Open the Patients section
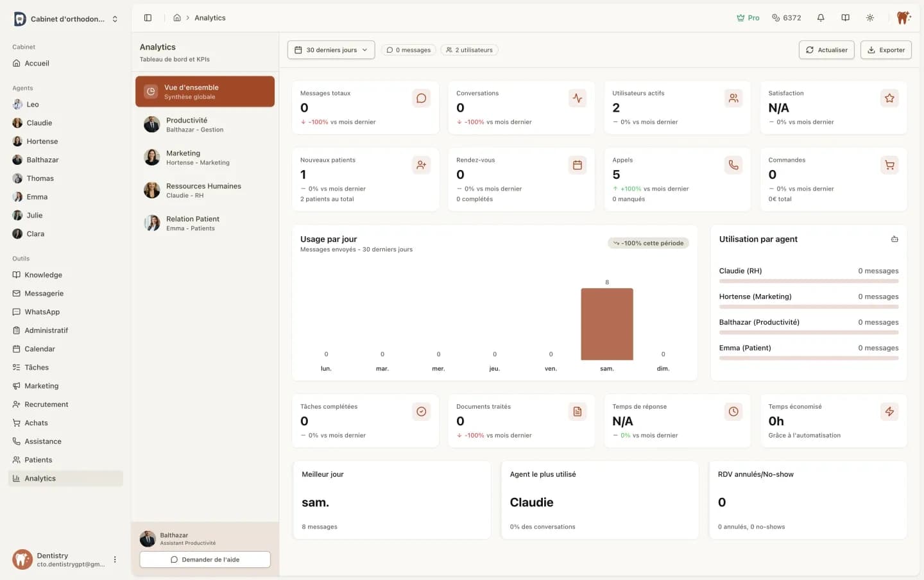 point(38,459)
